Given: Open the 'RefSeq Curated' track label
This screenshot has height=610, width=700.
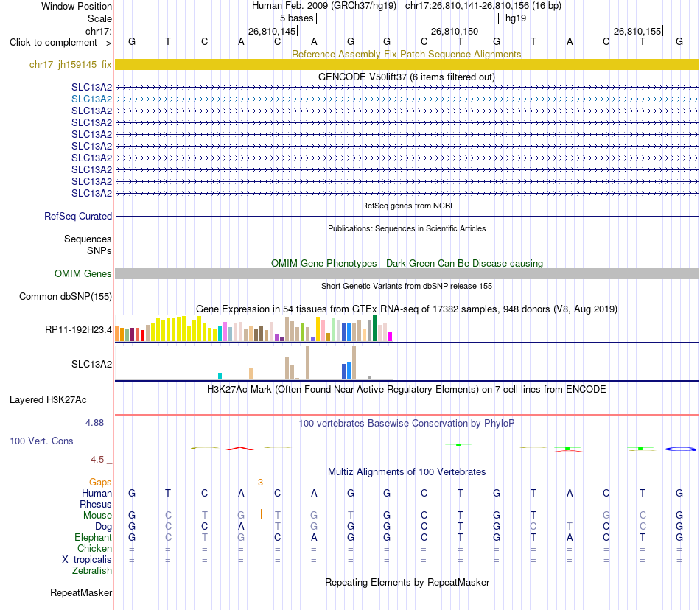Looking at the screenshot, I should pos(78,216).
